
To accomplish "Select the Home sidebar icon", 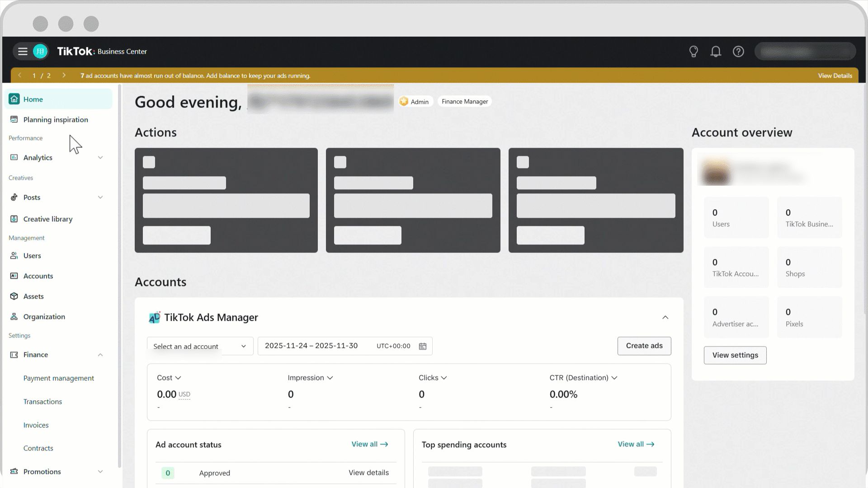I will [14, 99].
